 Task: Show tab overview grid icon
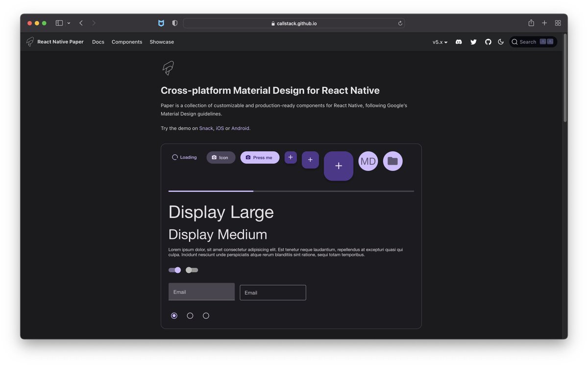click(558, 23)
